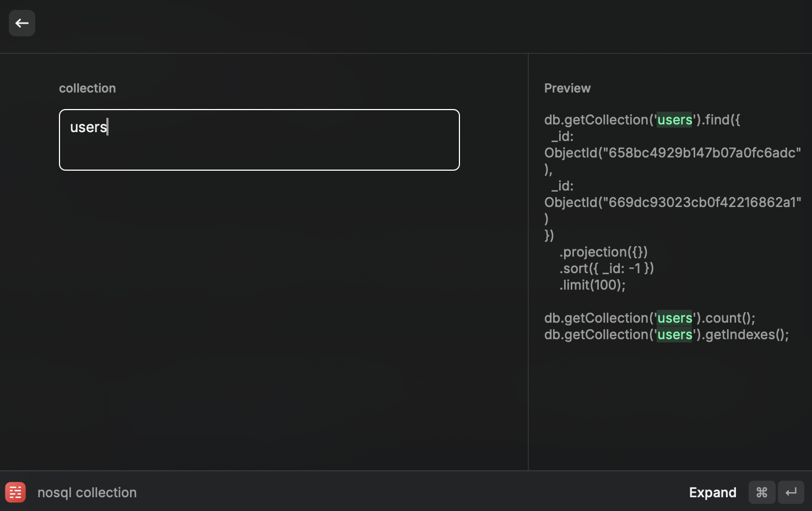This screenshot has height=511, width=812.
Task: Click highlighted 'users' in the count line
Action: (x=674, y=318)
